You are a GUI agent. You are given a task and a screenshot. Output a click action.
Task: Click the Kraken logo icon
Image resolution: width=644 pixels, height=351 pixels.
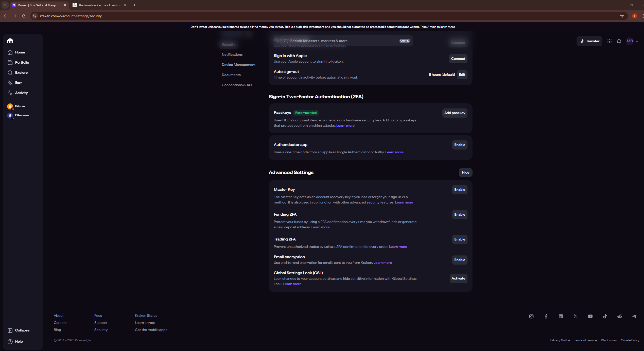(10, 41)
